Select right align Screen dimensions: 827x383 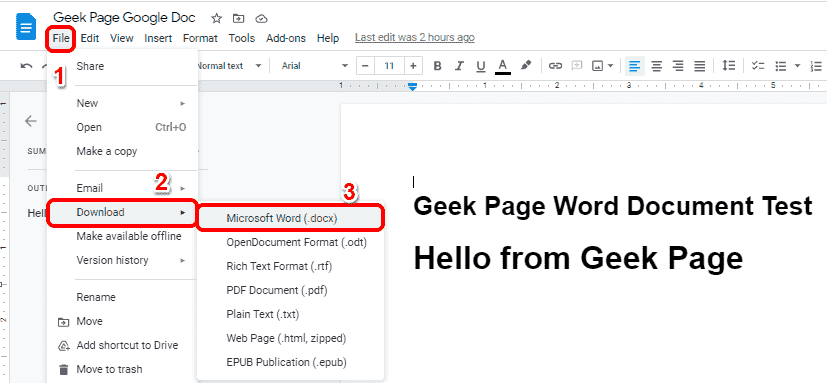[678, 66]
